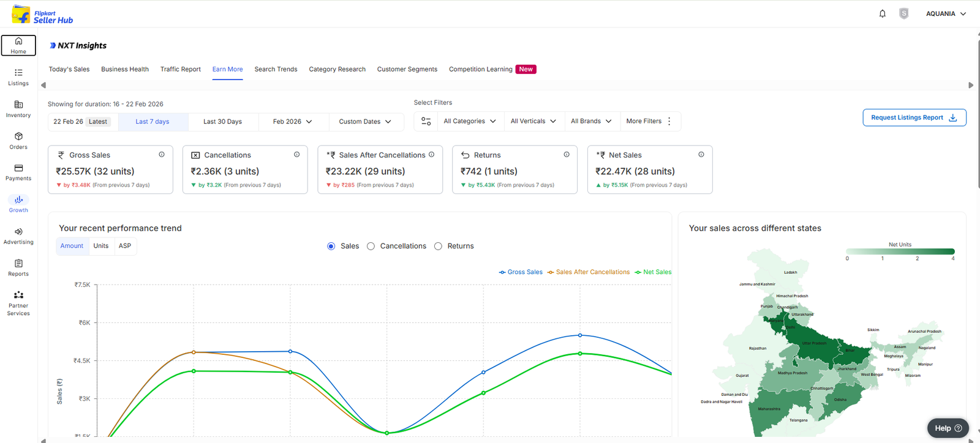Select Last 30 Days duration
The image size is (980, 443).
(223, 122)
